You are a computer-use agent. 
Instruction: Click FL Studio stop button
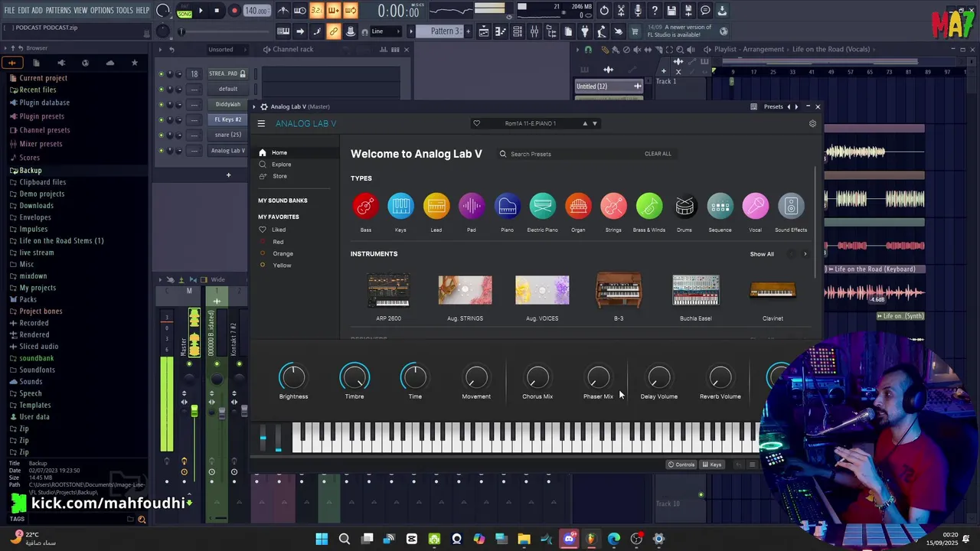pos(217,11)
